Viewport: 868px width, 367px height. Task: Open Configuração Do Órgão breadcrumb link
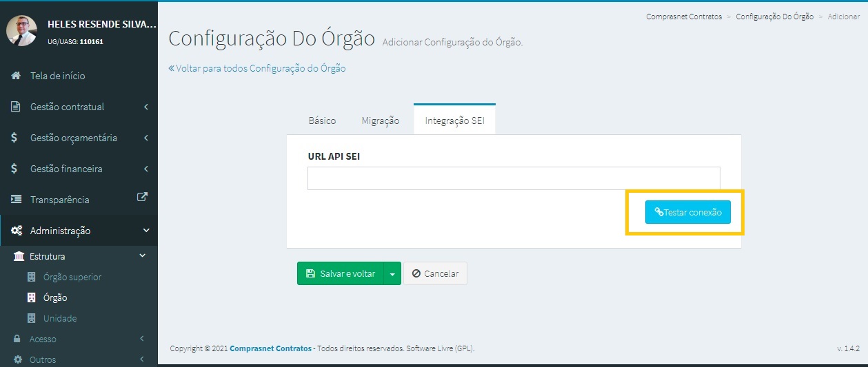pos(775,17)
